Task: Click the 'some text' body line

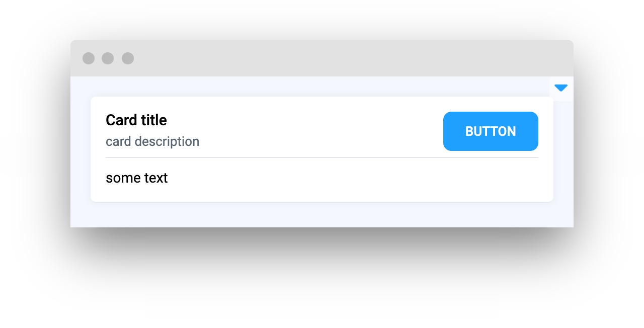Action: (137, 178)
